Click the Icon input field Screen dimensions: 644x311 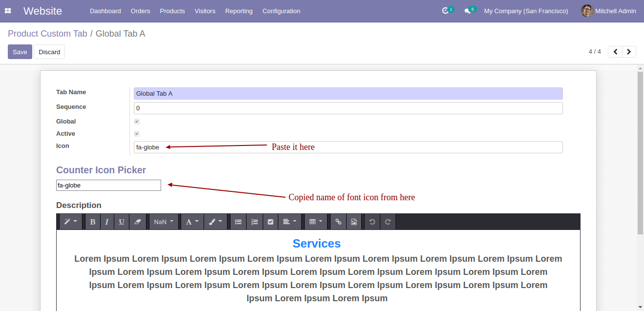click(348, 147)
